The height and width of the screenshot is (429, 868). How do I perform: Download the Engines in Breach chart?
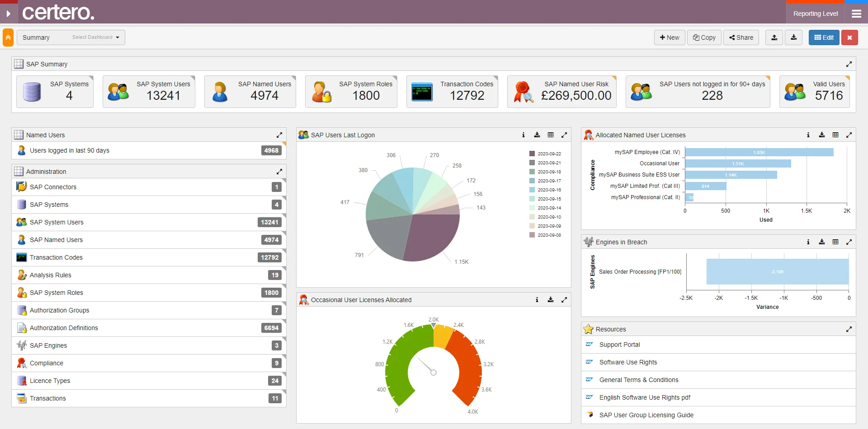pyautogui.click(x=822, y=242)
